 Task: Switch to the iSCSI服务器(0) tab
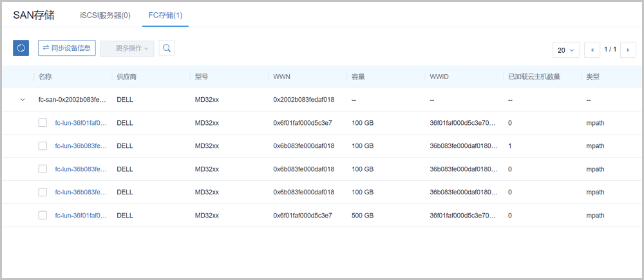[x=105, y=15]
